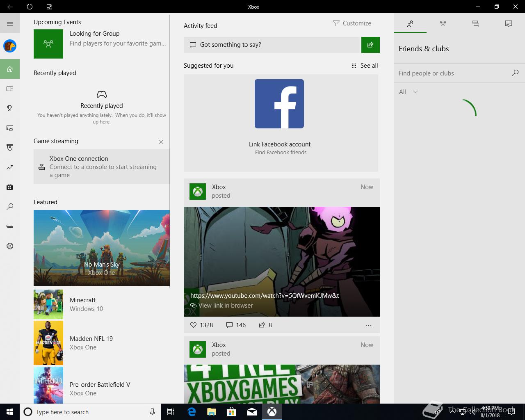Click See all suggestions
525x420 pixels.
coord(365,66)
